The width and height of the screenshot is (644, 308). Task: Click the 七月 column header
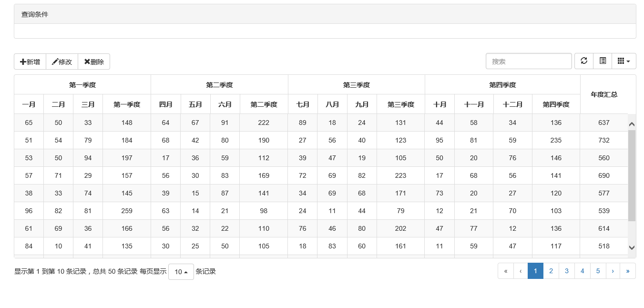pyautogui.click(x=303, y=104)
